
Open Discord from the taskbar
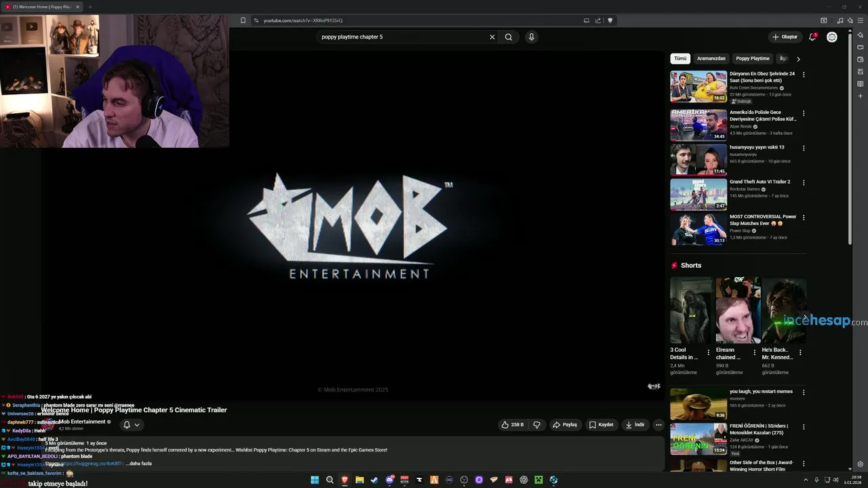[389, 480]
